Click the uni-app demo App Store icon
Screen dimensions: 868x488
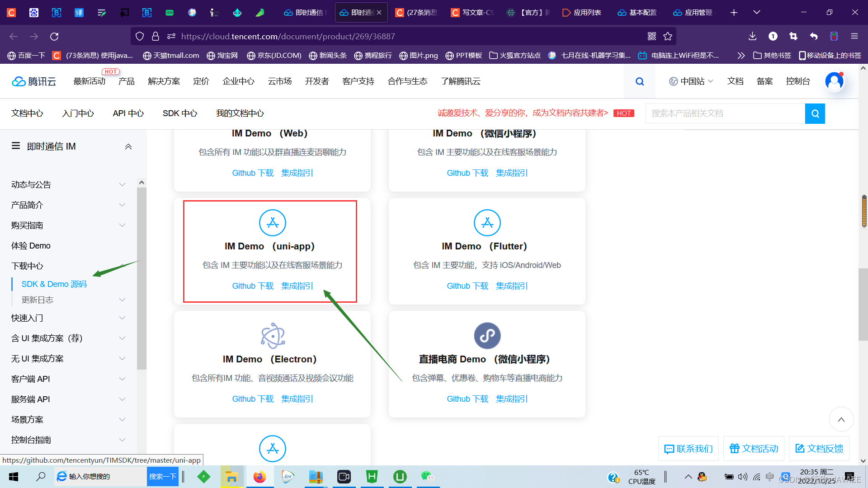(273, 223)
